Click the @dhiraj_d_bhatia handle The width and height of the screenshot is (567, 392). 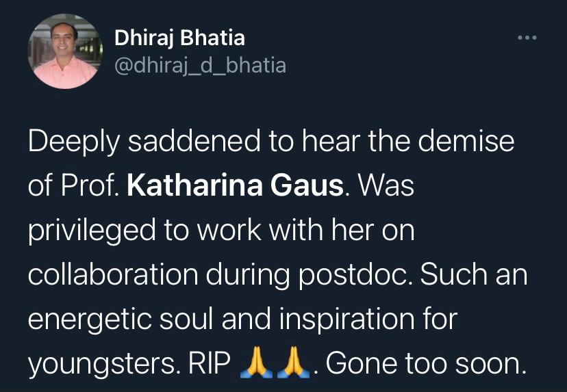[x=200, y=66]
